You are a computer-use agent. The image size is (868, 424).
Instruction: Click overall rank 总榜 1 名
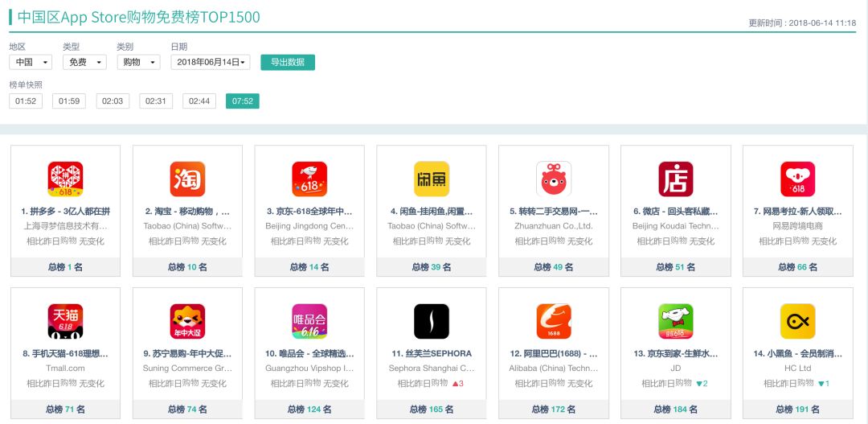tap(65, 267)
